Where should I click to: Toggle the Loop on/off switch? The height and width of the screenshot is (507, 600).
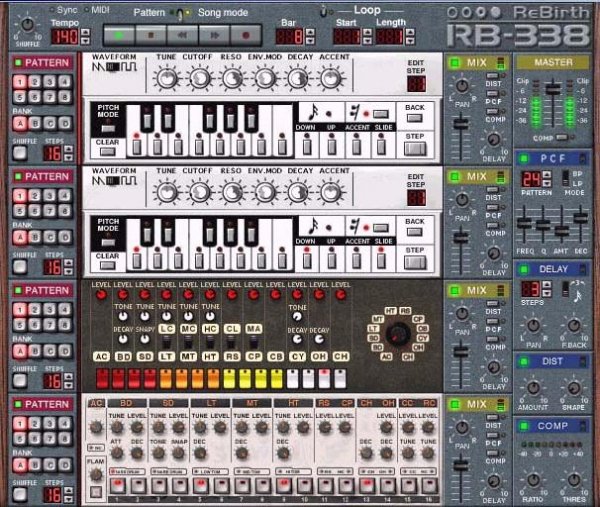pyautogui.click(x=324, y=12)
